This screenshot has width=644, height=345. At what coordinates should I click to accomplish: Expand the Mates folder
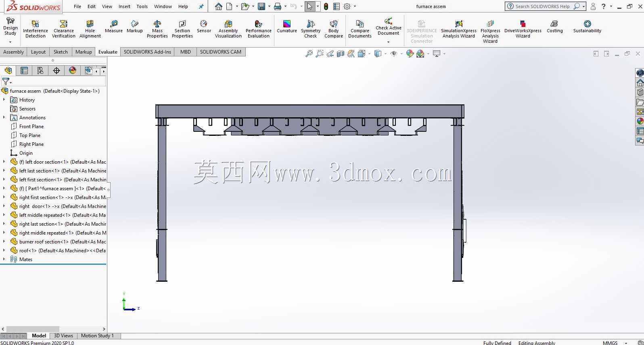coord(4,259)
